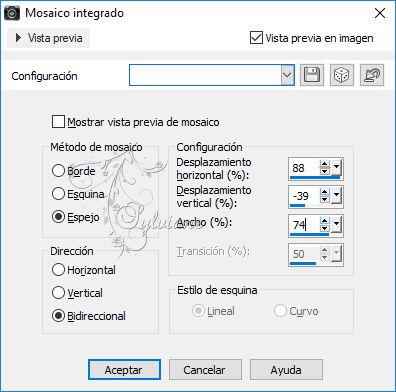Click the randomize parameters dice icon
Image resolution: width=396 pixels, height=392 pixels.
(342, 75)
